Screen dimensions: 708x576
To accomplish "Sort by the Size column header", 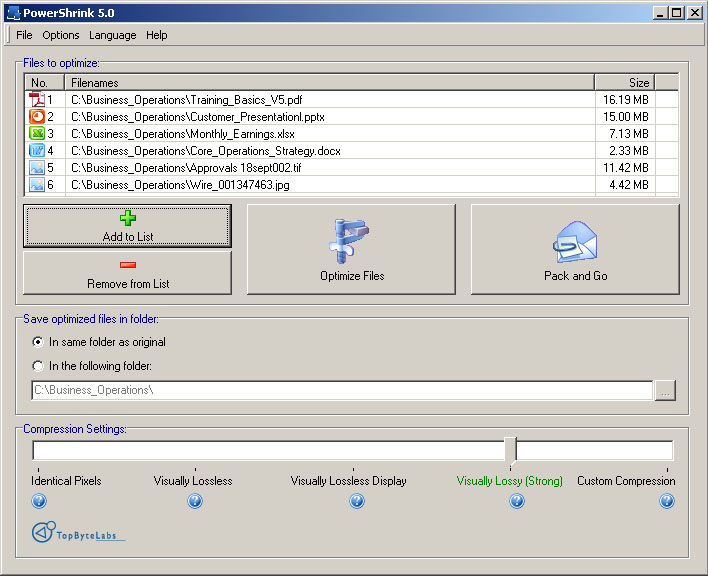I will click(x=625, y=83).
